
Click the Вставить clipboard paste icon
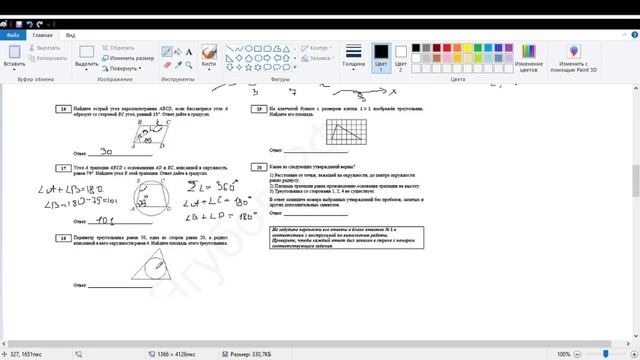pos(14,52)
